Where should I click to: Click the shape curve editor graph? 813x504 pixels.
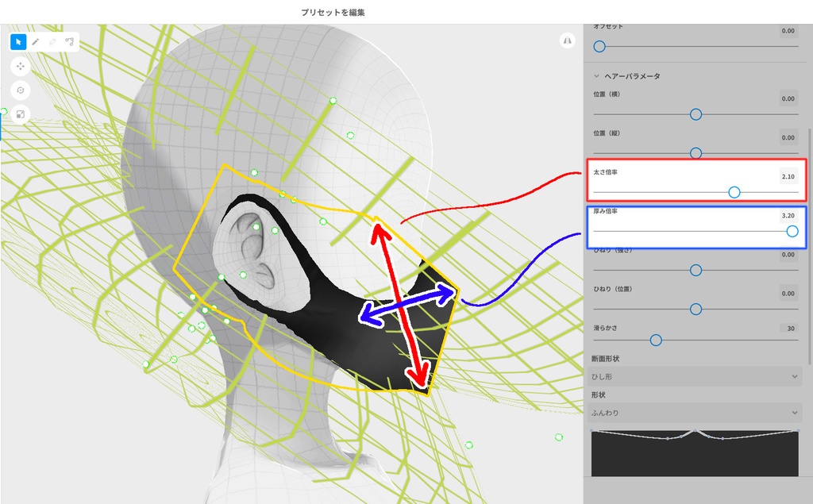pyautogui.click(x=695, y=452)
